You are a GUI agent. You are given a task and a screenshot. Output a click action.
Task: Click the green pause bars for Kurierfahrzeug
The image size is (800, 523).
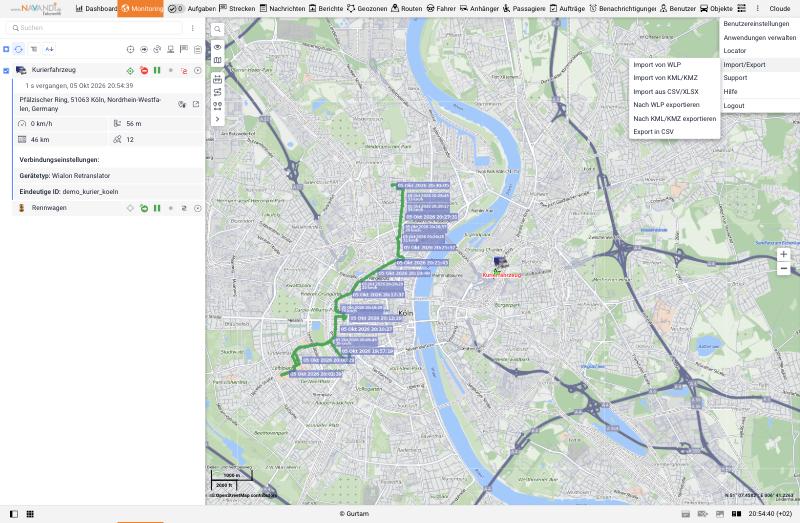coord(157,70)
